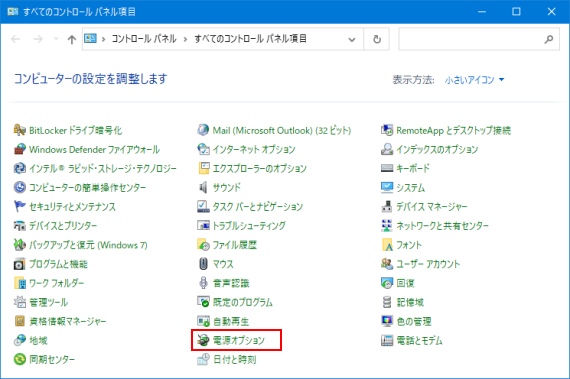Click the 既定のプログラム icon
570x379 pixels.
203,302
